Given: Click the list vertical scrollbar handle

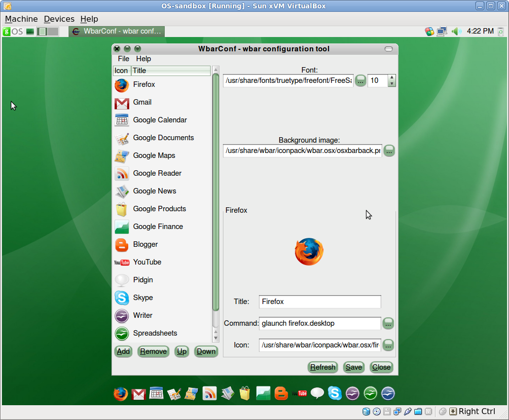Looking at the screenshot, I should [x=216, y=192].
